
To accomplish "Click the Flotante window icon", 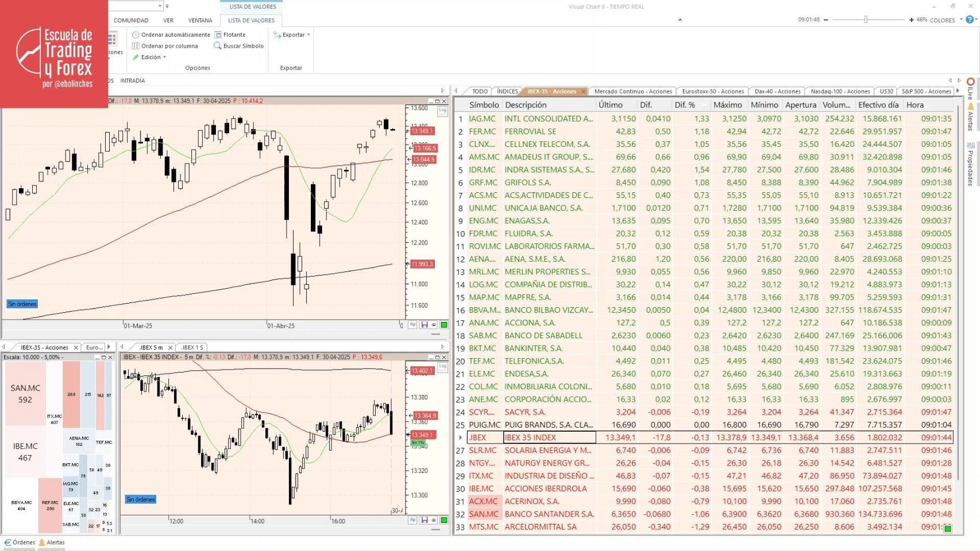I will (218, 34).
